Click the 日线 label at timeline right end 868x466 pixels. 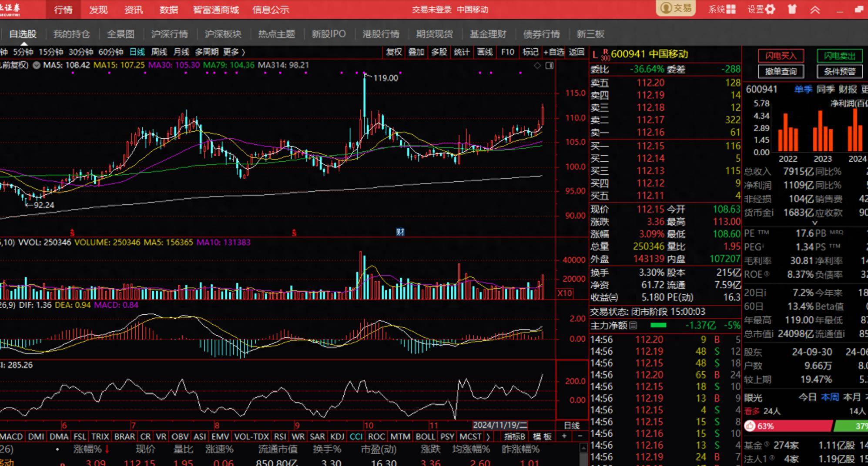(x=571, y=426)
